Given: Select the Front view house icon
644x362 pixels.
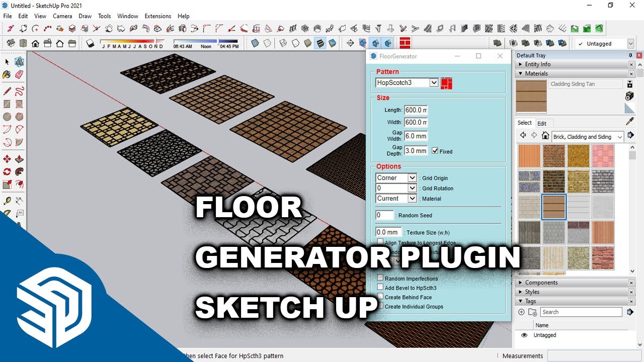Looking at the screenshot, I should [x=35, y=43].
